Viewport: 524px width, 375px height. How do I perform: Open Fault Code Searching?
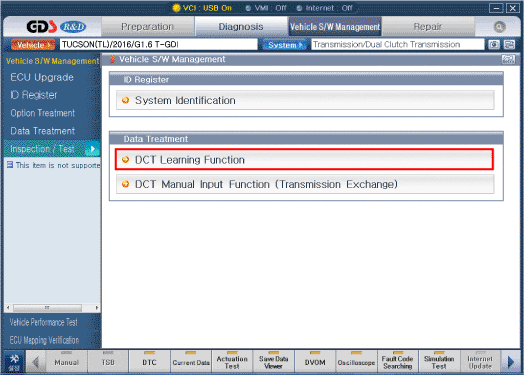tap(398, 362)
